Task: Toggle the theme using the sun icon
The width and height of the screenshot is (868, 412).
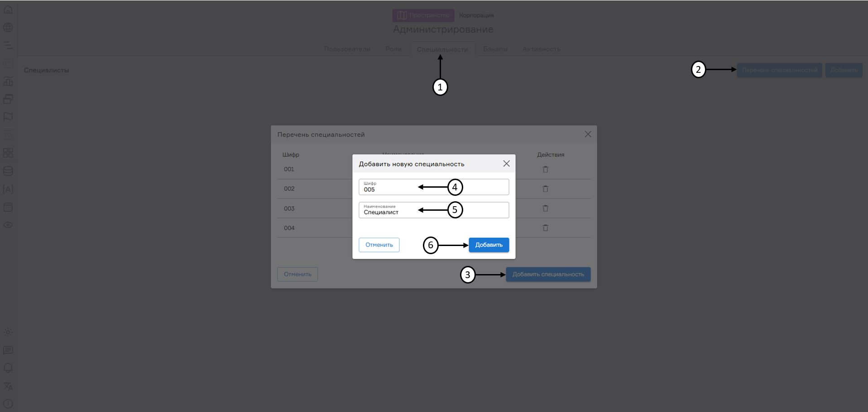Action: [8, 332]
